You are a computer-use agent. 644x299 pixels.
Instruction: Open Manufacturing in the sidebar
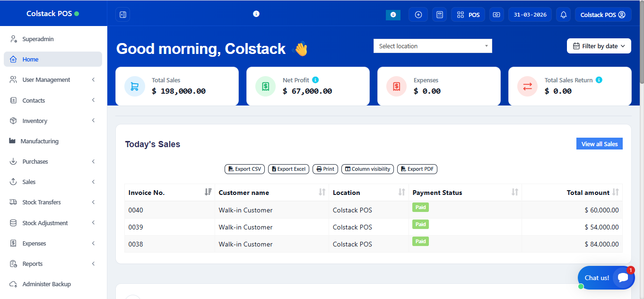(x=40, y=141)
